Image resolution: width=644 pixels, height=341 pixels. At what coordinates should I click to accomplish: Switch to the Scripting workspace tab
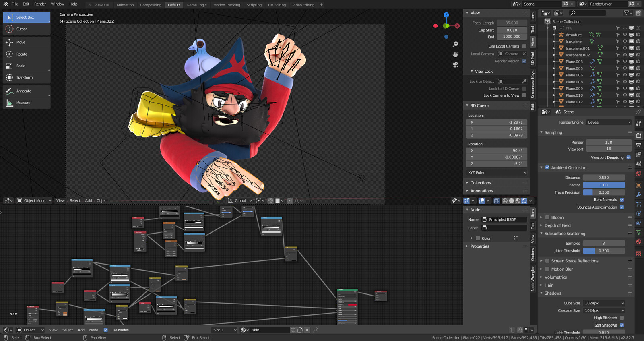point(254,5)
